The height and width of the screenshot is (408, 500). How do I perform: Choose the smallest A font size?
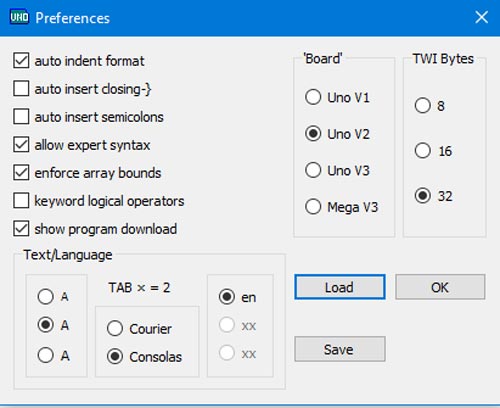pyautogui.click(x=46, y=296)
